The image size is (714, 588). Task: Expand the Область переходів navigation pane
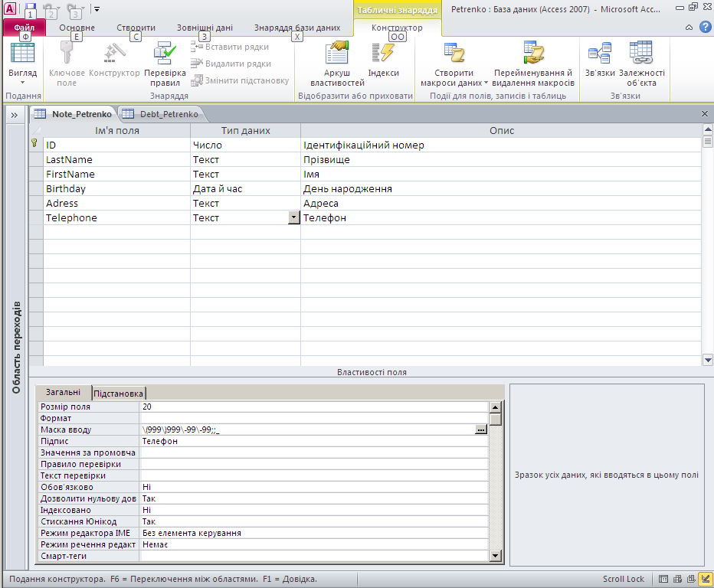pyautogui.click(x=14, y=114)
